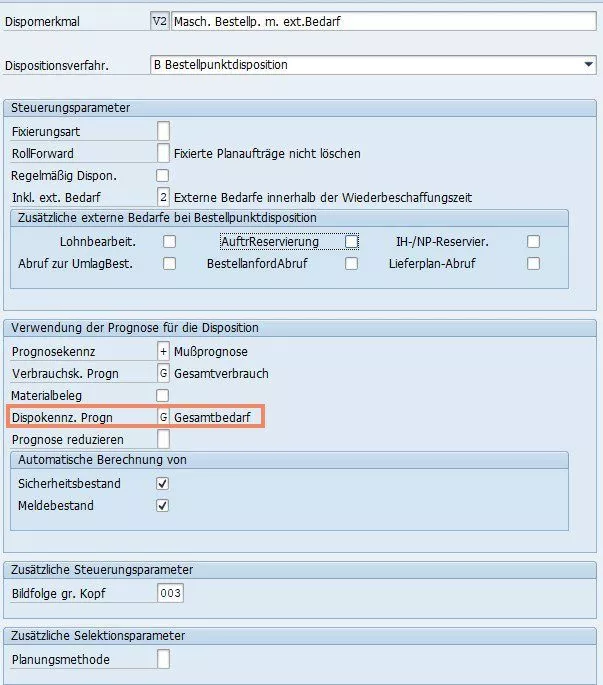The height and width of the screenshot is (685, 603).
Task: Select the Planungsmethode input field
Action: 163,659
